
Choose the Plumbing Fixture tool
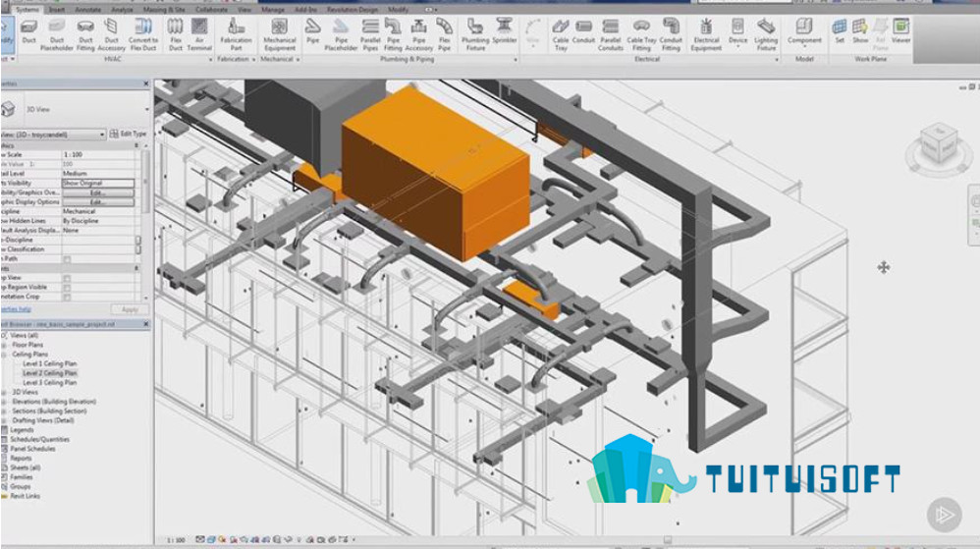(475, 34)
